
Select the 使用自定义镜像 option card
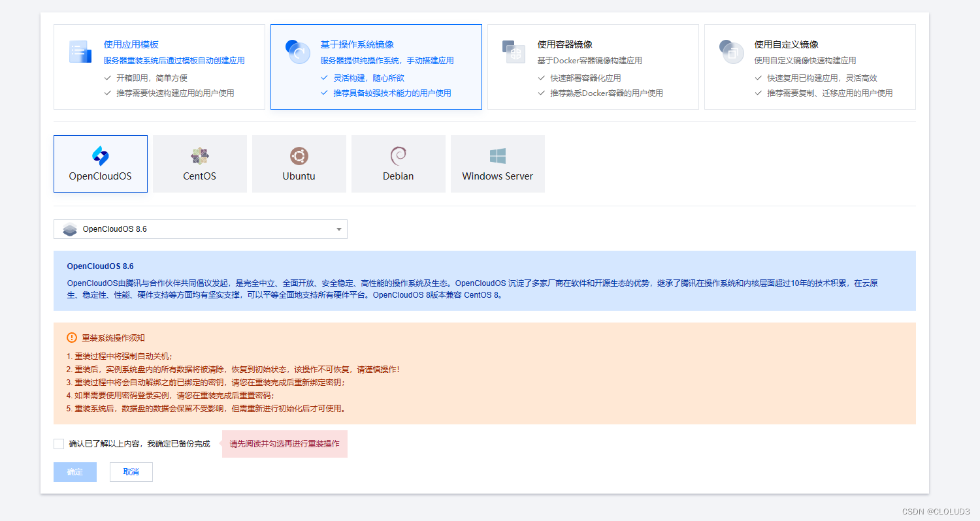[810, 67]
